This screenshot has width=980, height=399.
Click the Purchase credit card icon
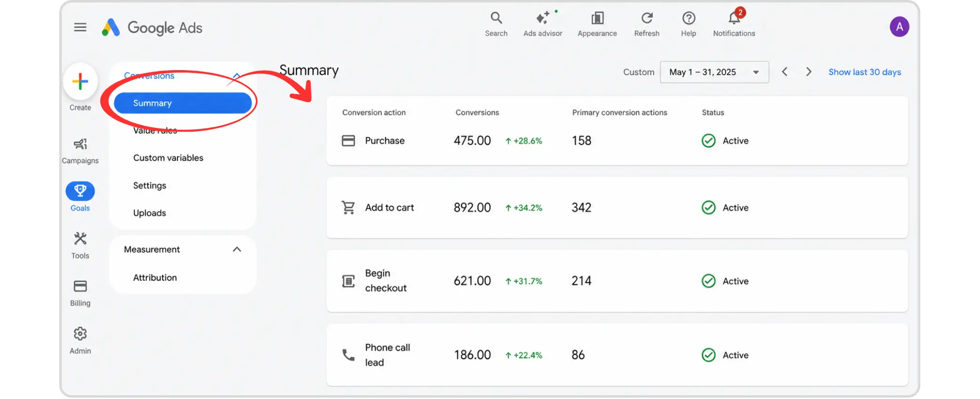tap(348, 141)
